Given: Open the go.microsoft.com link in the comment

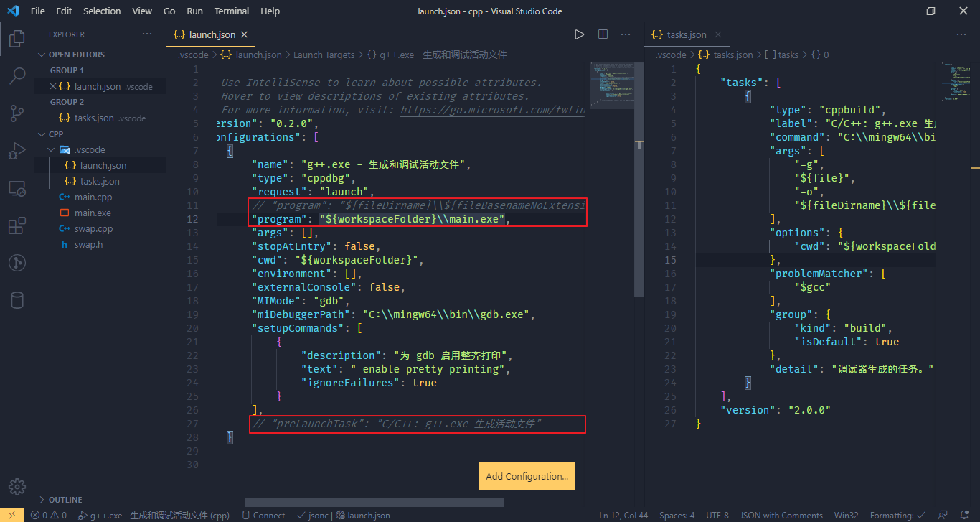Looking at the screenshot, I should [492, 110].
